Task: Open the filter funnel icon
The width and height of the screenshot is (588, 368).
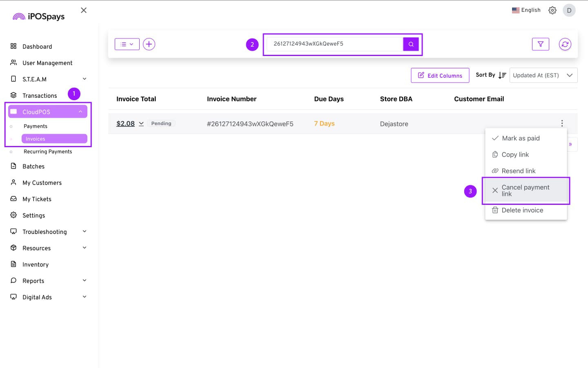Action: (x=540, y=44)
